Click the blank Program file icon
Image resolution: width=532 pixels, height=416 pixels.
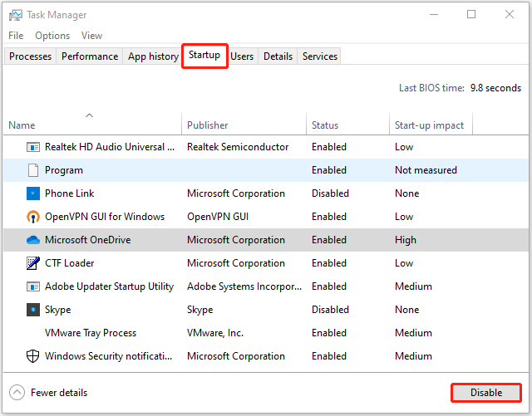(33, 170)
